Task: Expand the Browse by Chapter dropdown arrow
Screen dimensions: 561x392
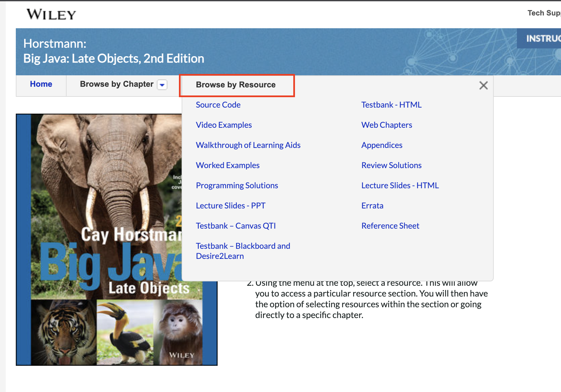Action: click(x=162, y=85)
